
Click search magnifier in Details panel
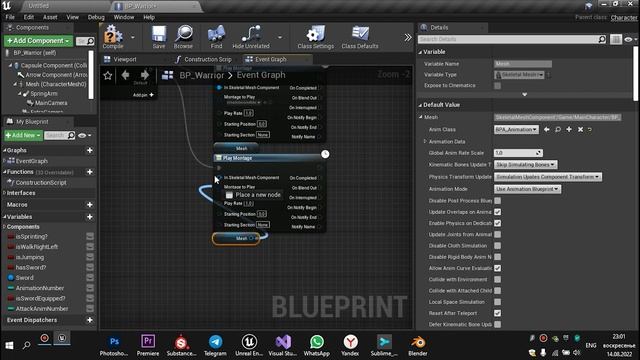click(602, 39)
